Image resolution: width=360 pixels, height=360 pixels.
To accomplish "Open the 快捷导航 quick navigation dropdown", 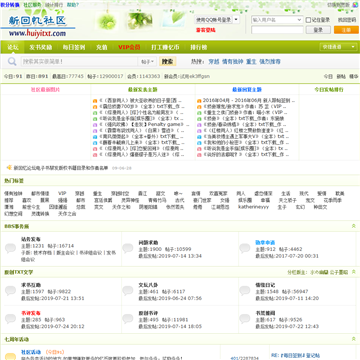I will (339, 47).
